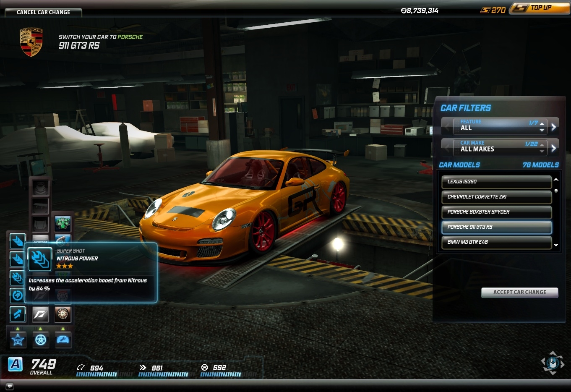Click the camera rotate control icon
Viewport: 571px width, 392px height.
coord(552,363)
